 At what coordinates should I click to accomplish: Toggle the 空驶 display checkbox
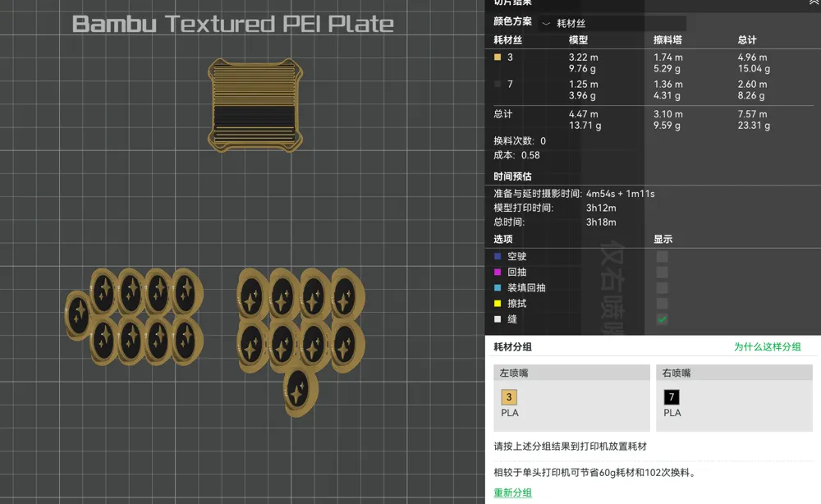pos(662,257)
